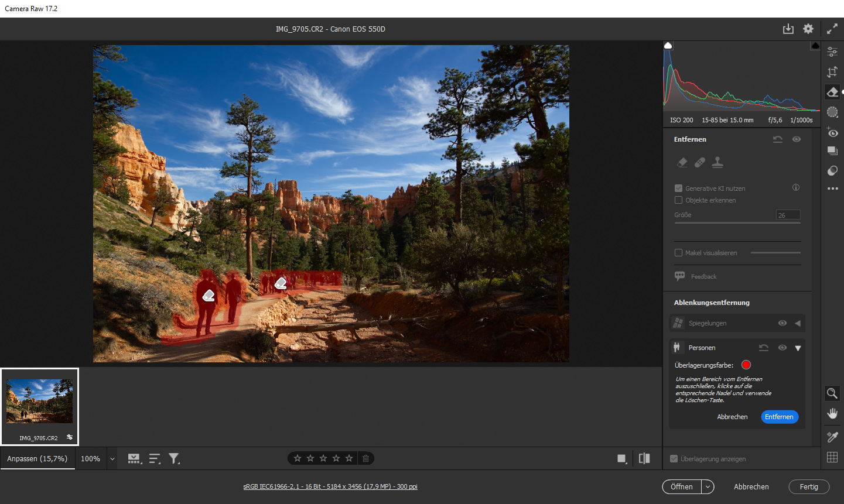The image size is (844, 504).
Task: Check the Makel visualisieren option
Action: 679,253
